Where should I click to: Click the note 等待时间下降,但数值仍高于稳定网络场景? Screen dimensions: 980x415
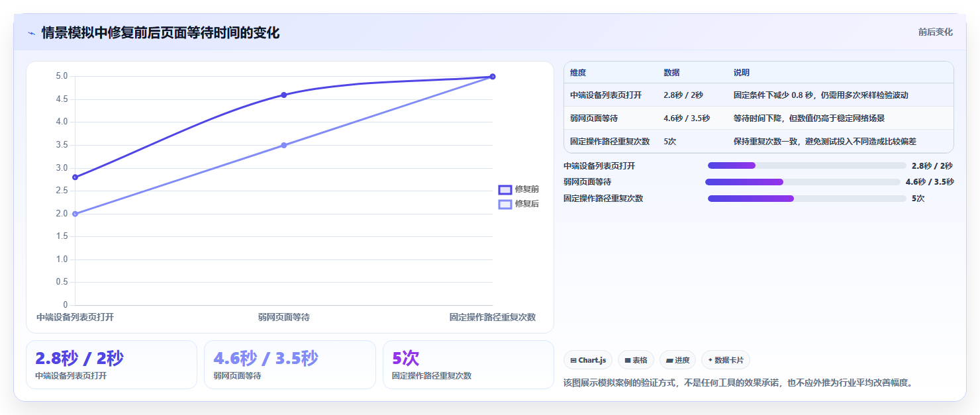pyautogui.click(x=809, y=118)
